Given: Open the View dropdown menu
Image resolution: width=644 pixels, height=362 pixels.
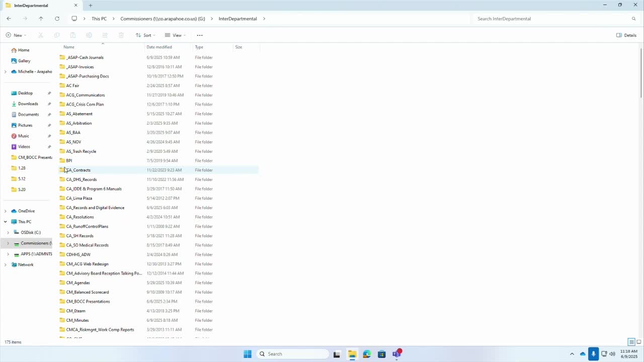Looking at the screenshot, I should pos(175,35).
